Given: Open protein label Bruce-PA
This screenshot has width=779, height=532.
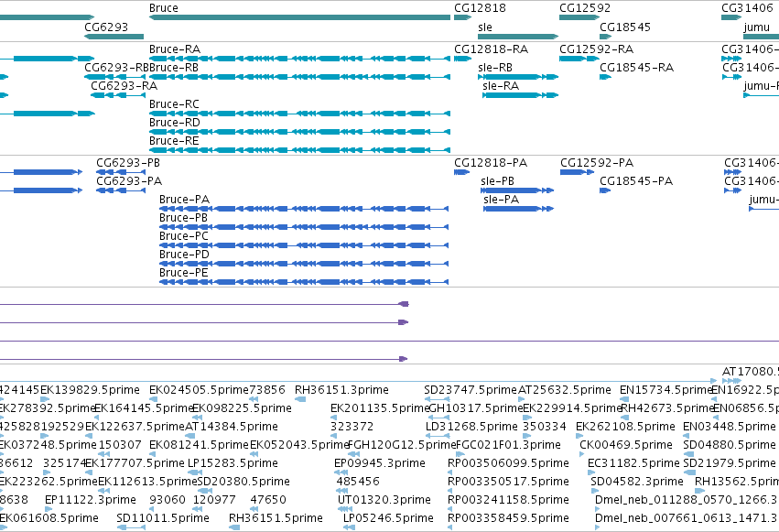Looking at the screenshot, I should tap(184, 200).
